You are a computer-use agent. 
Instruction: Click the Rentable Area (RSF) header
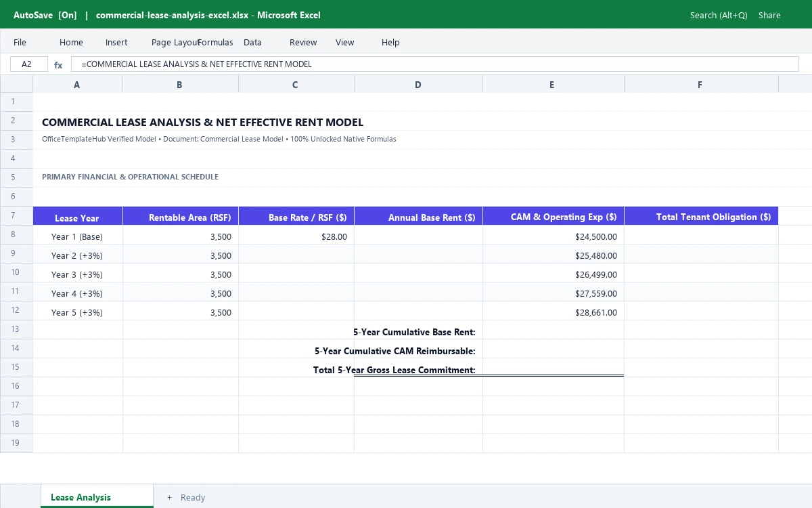pos(181,217)
